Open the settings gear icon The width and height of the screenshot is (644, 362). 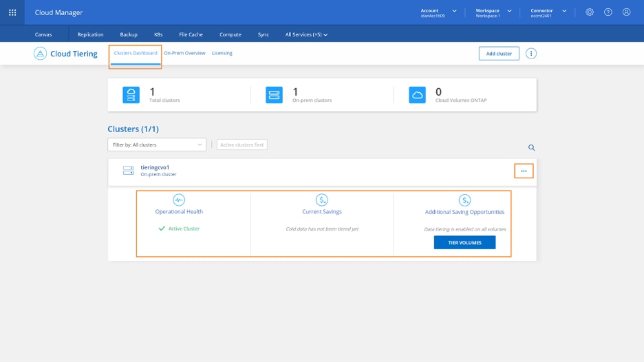click(x=590, y=12)
